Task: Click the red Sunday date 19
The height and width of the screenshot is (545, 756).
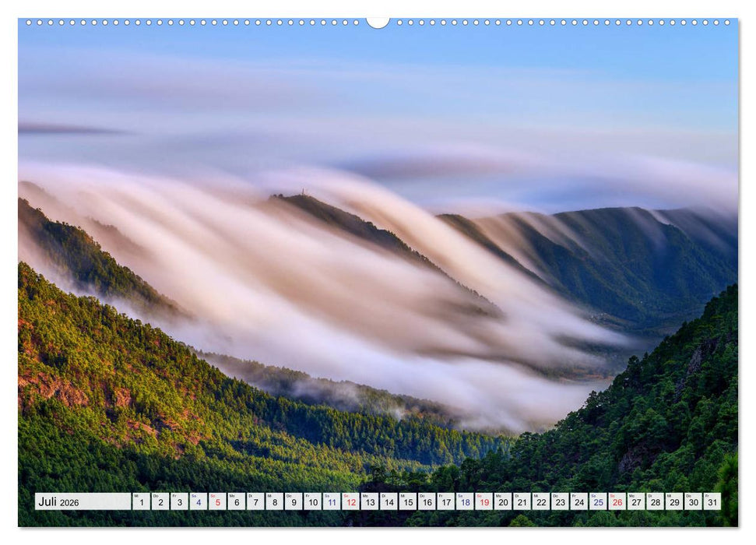Action: click(x=485, y=501)
